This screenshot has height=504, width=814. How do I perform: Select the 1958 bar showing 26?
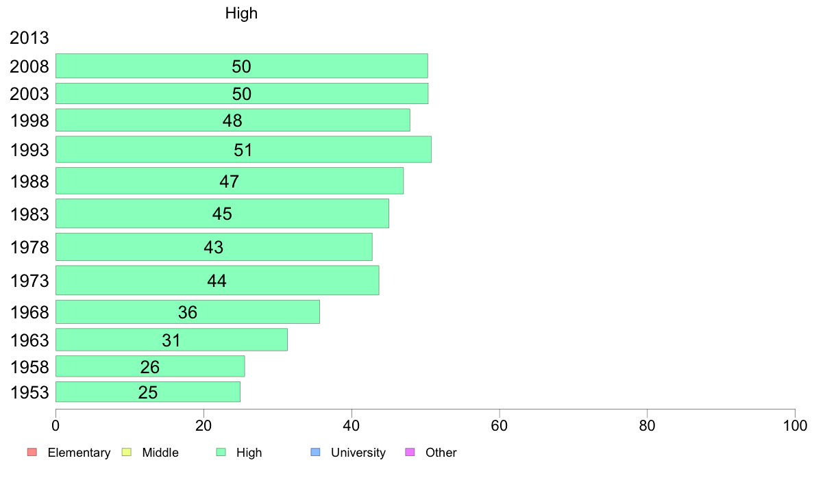[150, 366]
